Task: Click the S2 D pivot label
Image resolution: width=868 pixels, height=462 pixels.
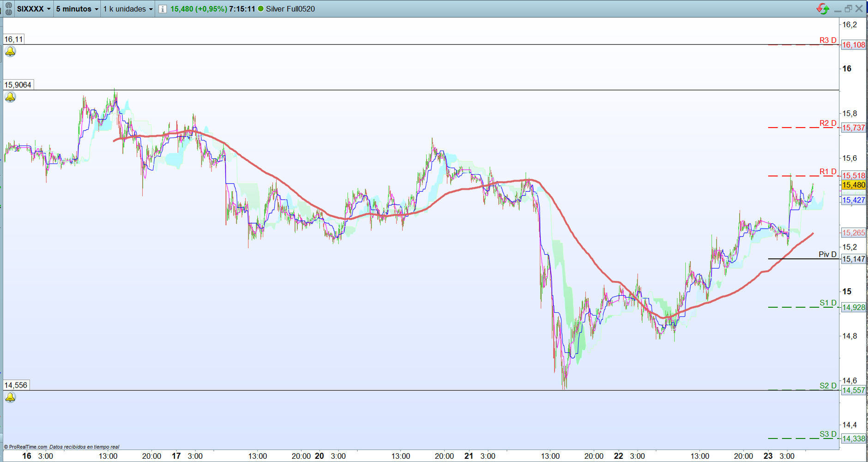Action: point(828,385)
